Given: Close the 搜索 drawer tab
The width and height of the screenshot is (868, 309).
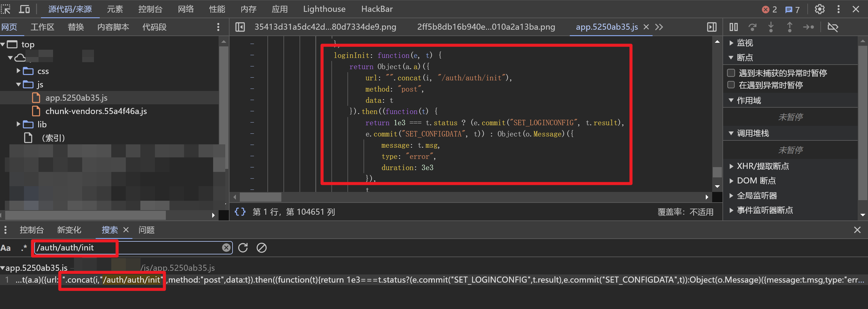Looking at the screenshot, I should tap(126, 230).
